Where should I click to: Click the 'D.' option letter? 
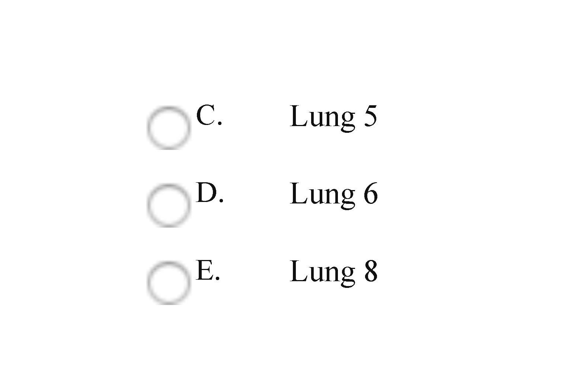(210, 193)
